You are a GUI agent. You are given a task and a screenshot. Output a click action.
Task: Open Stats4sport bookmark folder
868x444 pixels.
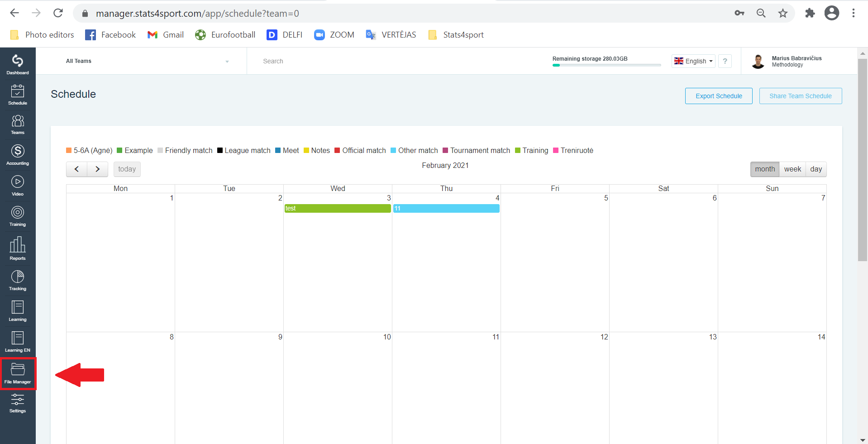click(x=456, y=35)
